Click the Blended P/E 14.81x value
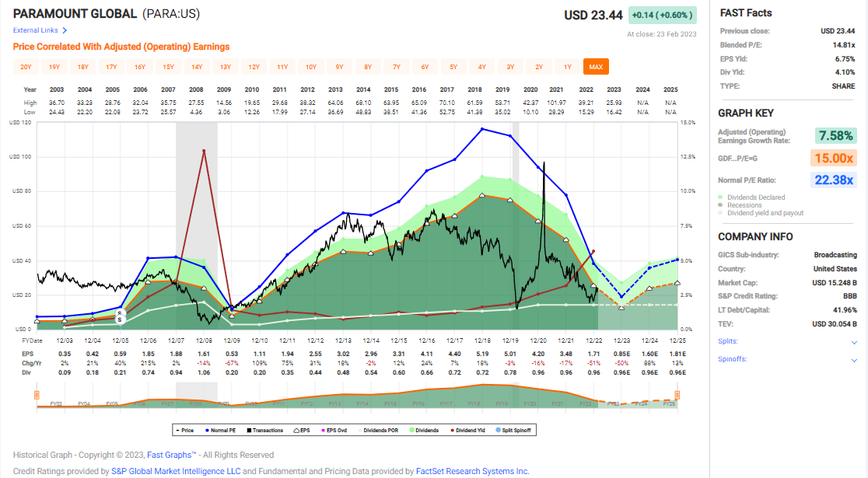868x478 pixels. (x=844, y=45)
